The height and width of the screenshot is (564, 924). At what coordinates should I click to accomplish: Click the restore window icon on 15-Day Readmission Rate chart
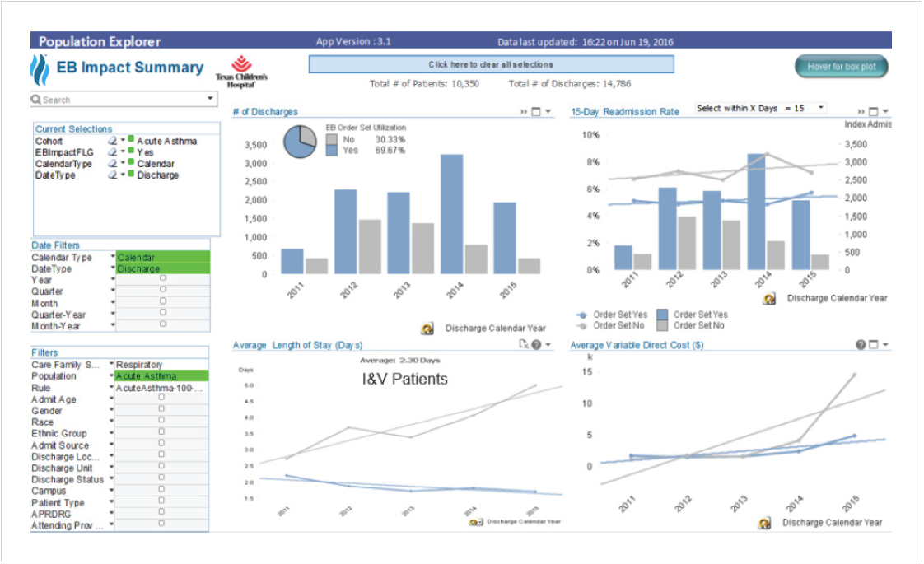click(871, 111)
